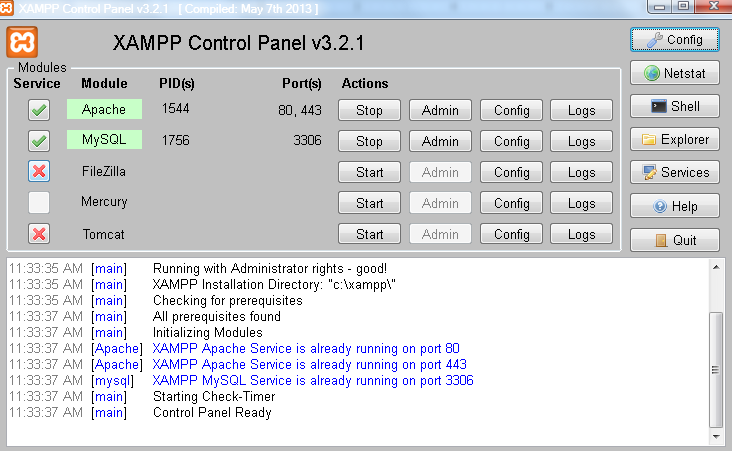Open Mercury Config menu
732x451 pixels.
click(512, 203)
